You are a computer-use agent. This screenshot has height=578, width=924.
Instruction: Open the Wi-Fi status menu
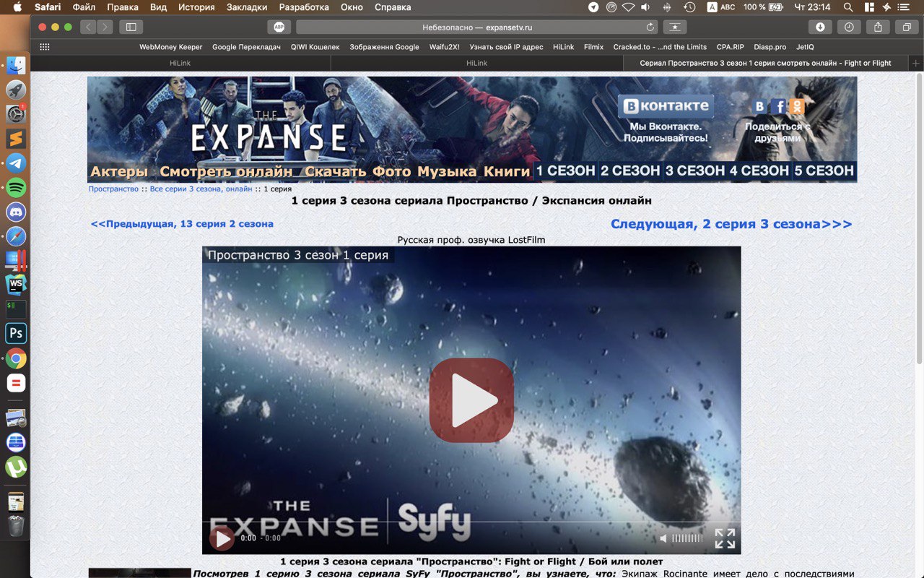pyautogui.click(x=628, y=7)
